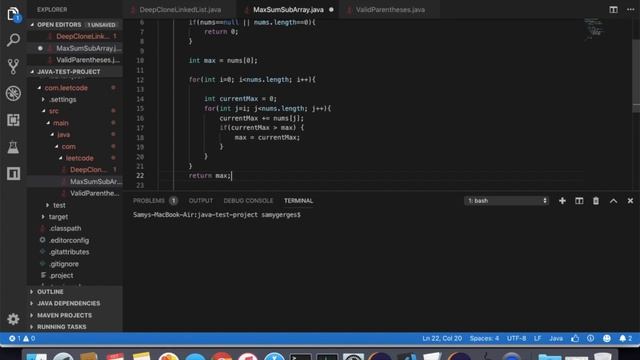Expand the target folder

point(43,217)
